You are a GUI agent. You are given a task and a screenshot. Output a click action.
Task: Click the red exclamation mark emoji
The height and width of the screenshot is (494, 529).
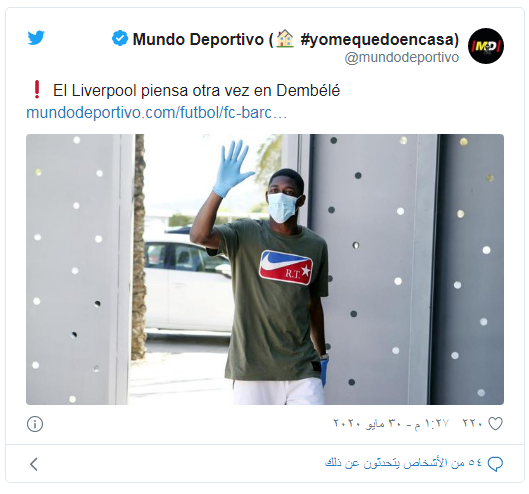(x=37, y=89)
